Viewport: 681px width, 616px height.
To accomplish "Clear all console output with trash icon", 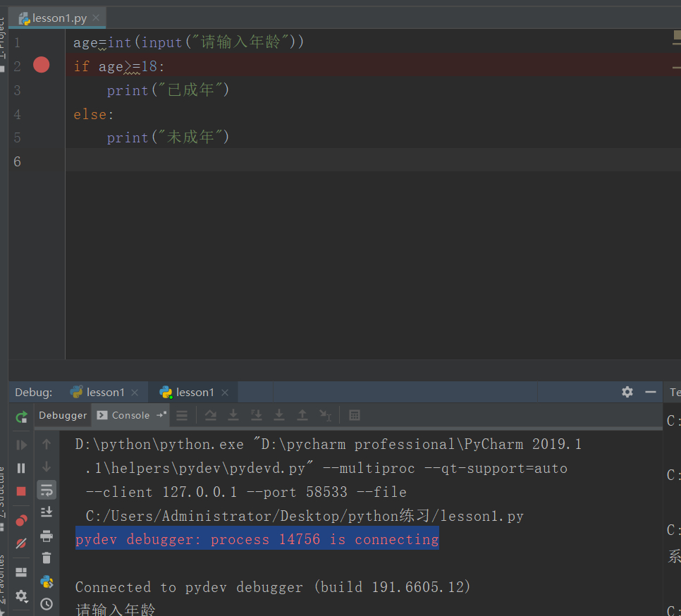I will click(x=47, y=558).
